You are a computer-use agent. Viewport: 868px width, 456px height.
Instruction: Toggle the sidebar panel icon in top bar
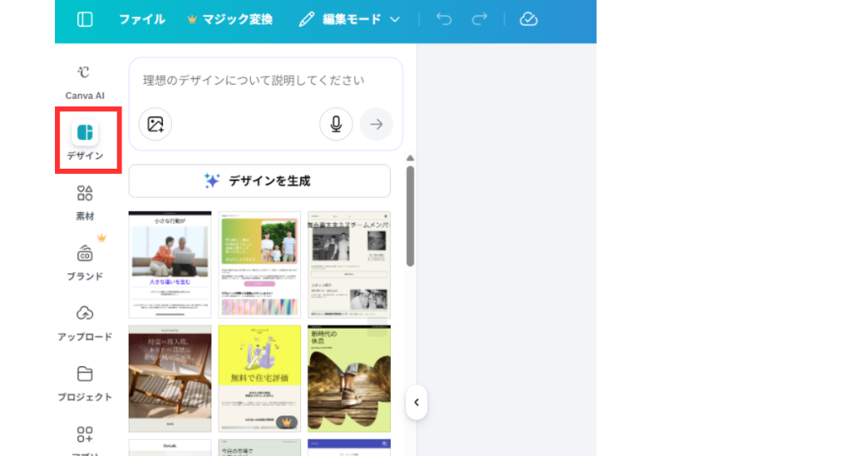click(85, 19)
